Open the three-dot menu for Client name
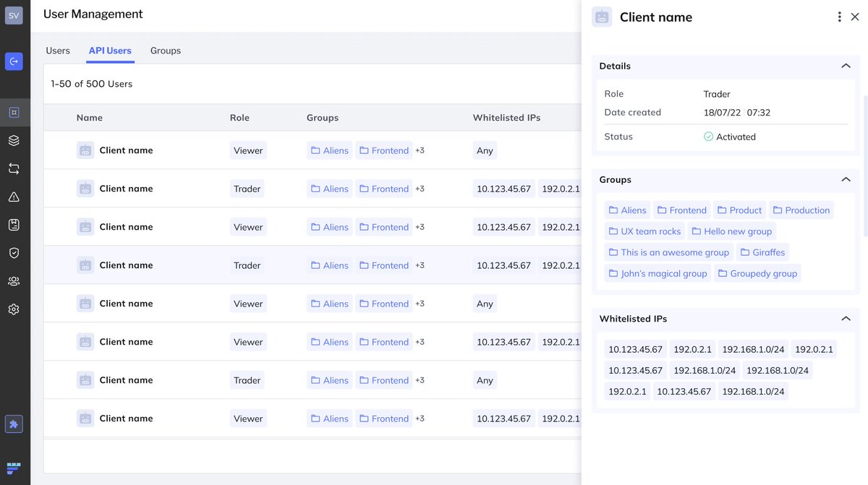This screenshot has height=485, width=868. (x=839, y=17)
